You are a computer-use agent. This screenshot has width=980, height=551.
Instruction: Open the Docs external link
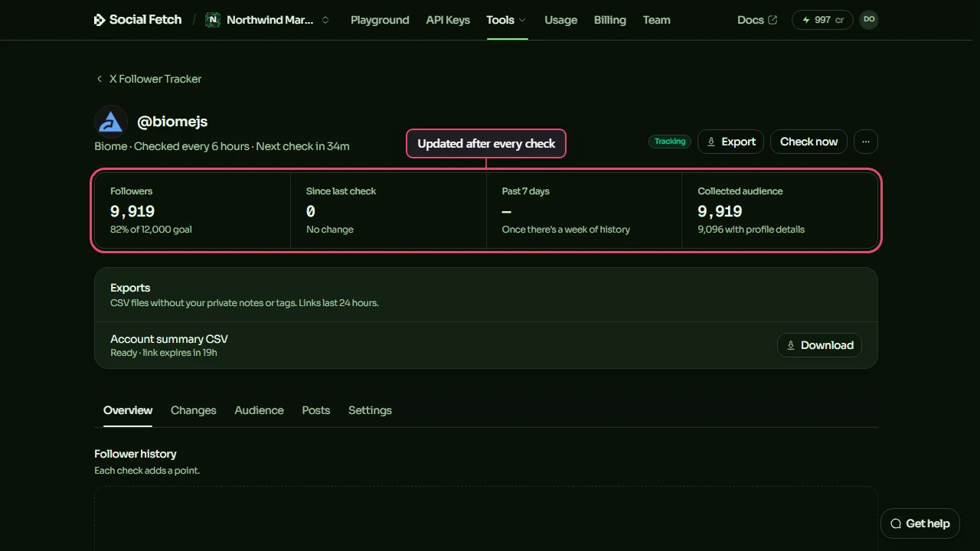click(x=757, y=20)
